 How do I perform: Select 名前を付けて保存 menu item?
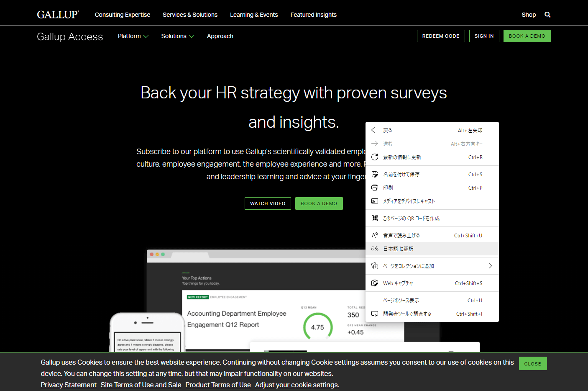tap(432, 174)
